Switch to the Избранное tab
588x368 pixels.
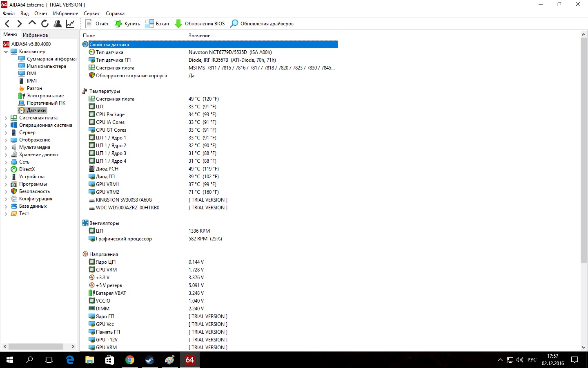coord(35,35)
